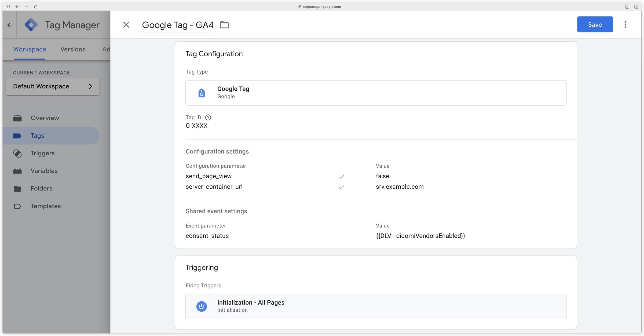
Task: Switch to the Versions tab
Action: (x=73, y=49)
